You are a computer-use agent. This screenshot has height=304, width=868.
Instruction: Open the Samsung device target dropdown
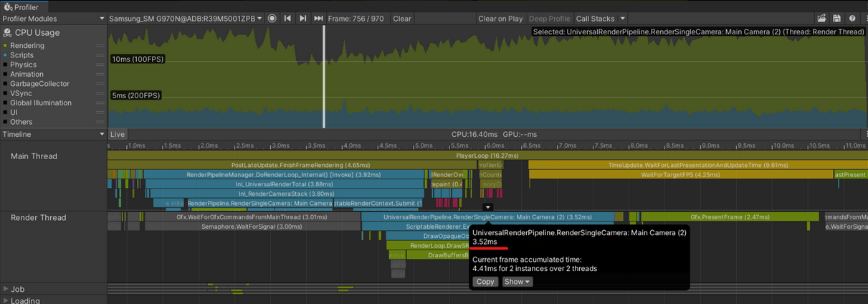[186, 19]
